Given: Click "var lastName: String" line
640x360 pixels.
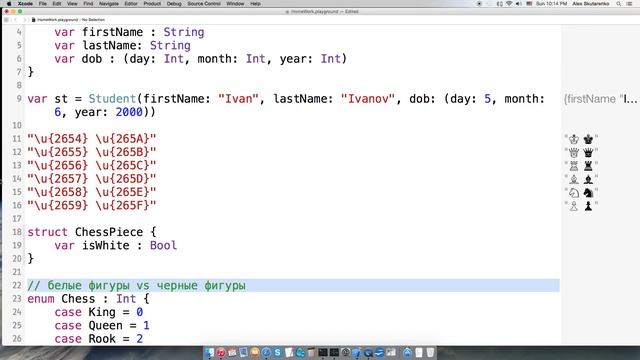Looking at the screenshot, I should point(122,46).
